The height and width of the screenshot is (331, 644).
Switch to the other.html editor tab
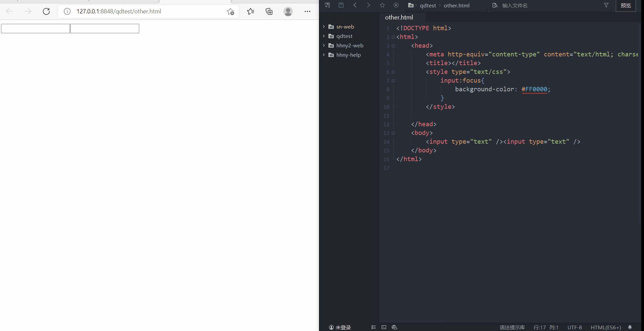[399, 17]
